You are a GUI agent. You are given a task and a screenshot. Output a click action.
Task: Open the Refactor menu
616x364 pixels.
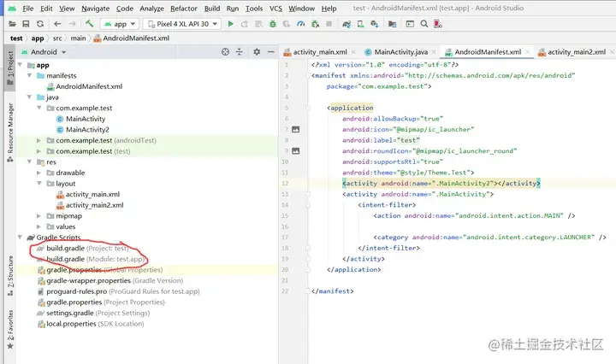[183, 9]
